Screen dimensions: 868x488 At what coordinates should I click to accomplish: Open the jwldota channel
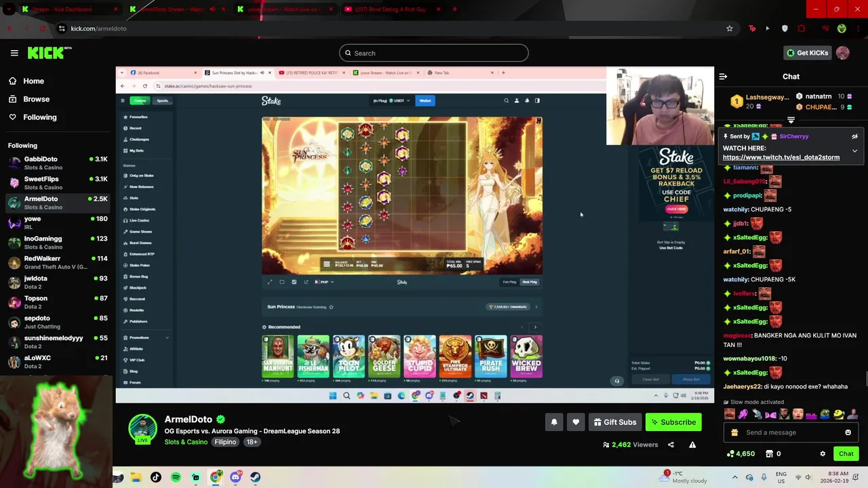click(58, 282)
